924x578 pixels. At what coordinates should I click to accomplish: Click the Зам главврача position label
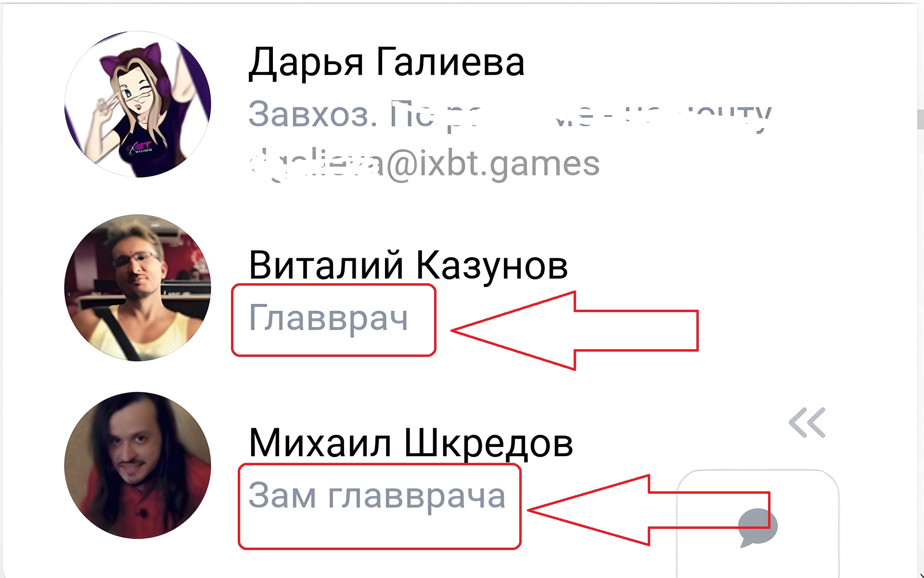pos(377,496)
